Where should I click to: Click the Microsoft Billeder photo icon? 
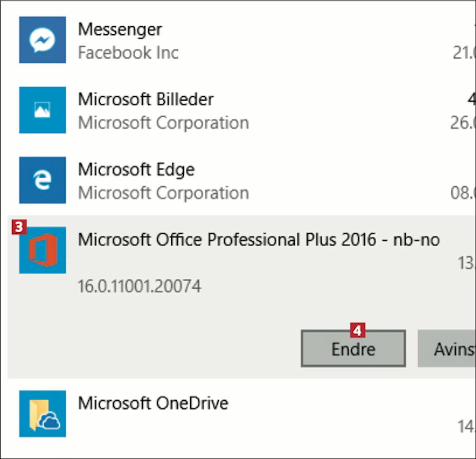click(x=43, y=110)
